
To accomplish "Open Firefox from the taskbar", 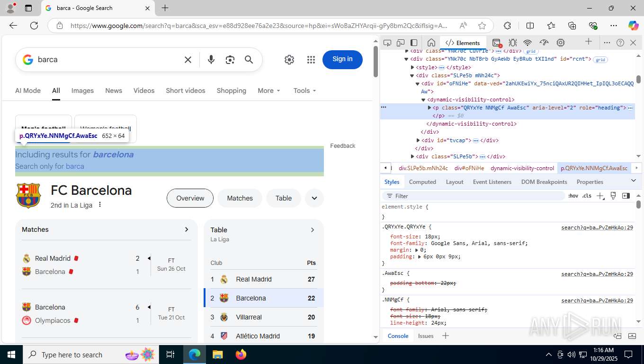I will click(241, 355).
